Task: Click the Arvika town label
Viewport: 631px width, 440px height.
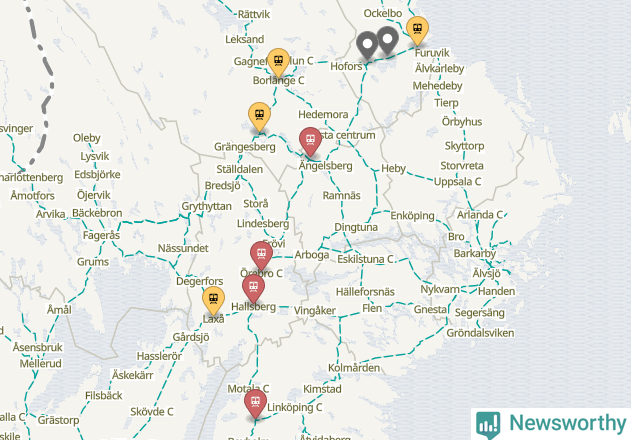Action: point(50,214)
